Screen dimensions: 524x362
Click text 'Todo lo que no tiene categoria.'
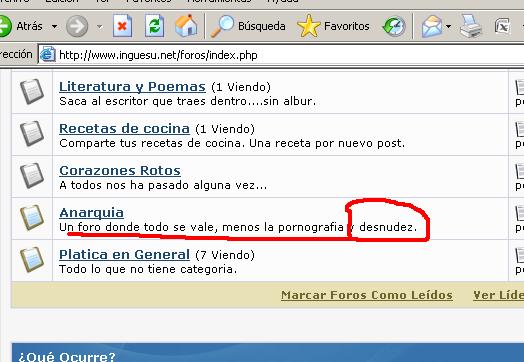[x=148, y=269]
